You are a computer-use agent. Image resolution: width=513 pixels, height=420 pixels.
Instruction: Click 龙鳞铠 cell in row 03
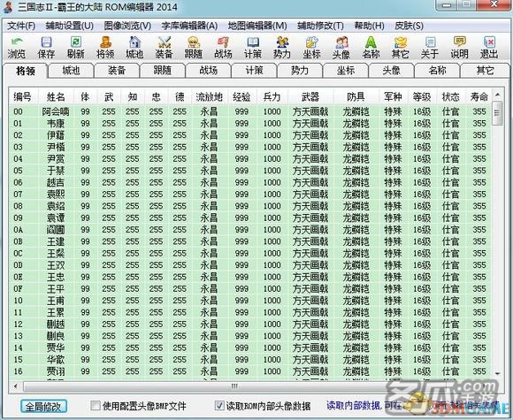(x=356, y=147)
